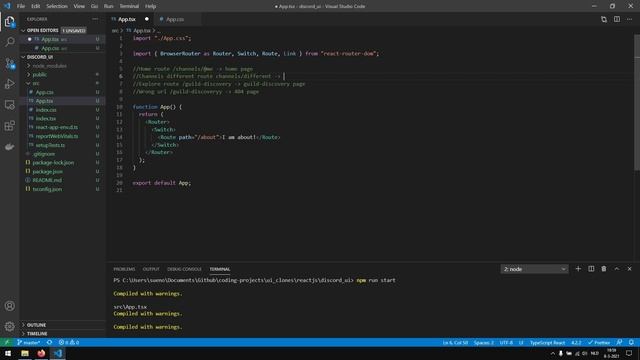Open the notifications bell in status bar
The width and height of the screenshot is (640, 360).
tap(631, 342)
